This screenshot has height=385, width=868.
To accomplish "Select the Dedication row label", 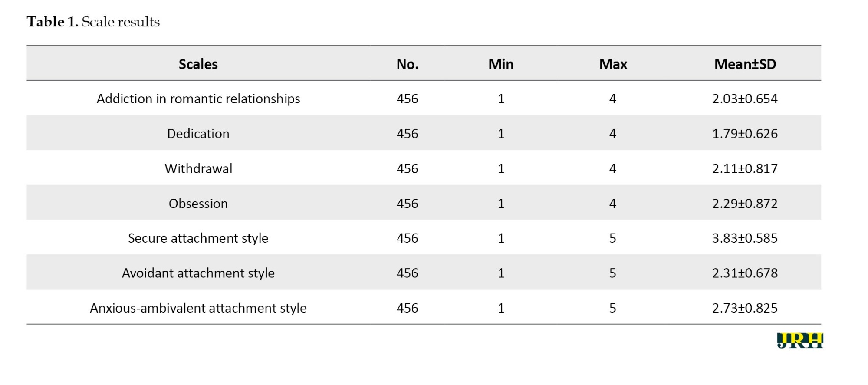I will click(198, 134).
